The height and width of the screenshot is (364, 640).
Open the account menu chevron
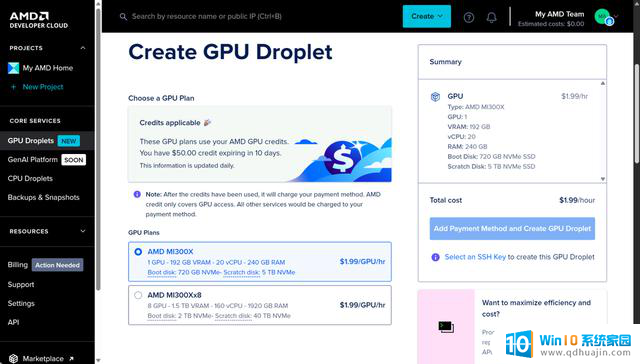pyautogui.click(x=616, y=17)
